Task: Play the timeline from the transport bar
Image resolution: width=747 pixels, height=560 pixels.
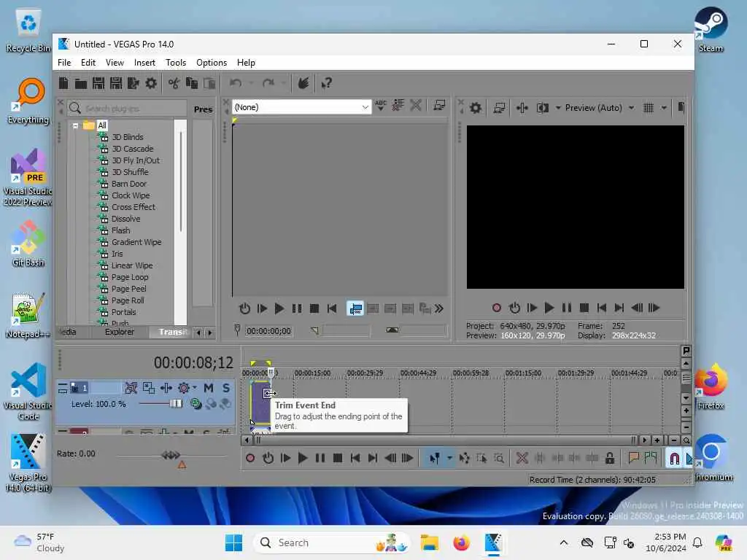Action: pyautogui.click(x=303, y=458)
